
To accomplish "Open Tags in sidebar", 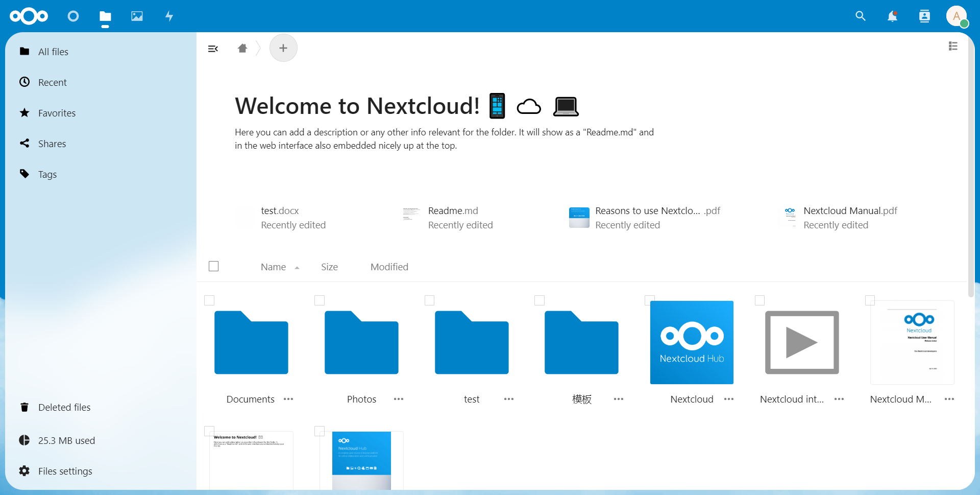I will (101, 174).
